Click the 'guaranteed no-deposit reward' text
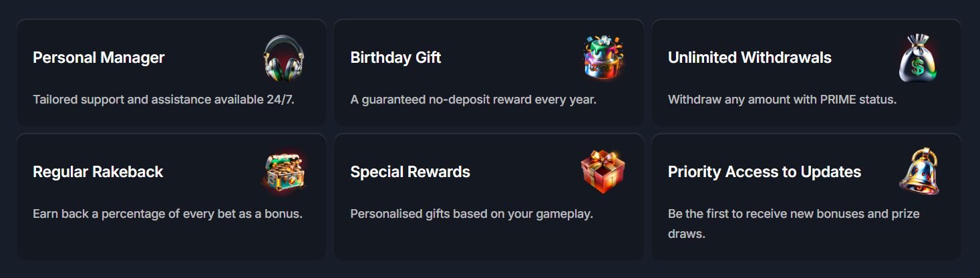The width and height of the screenshot is (980, 278). pos(473,100)
